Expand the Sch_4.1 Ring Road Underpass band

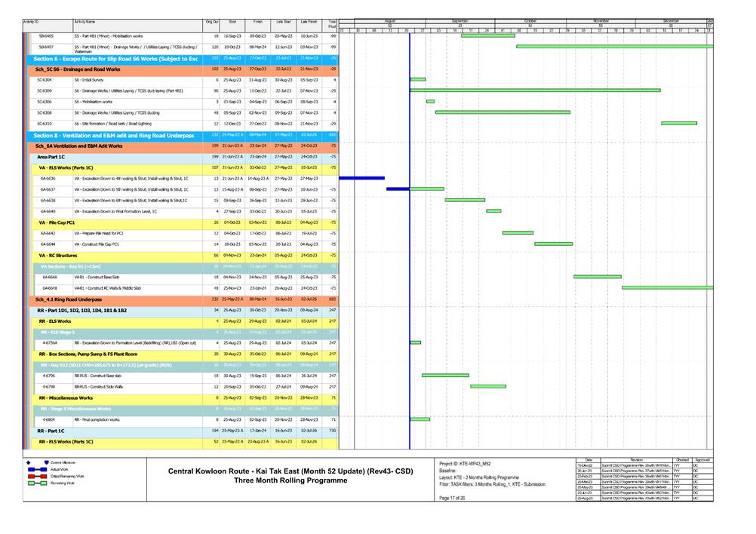click(75, 299)
